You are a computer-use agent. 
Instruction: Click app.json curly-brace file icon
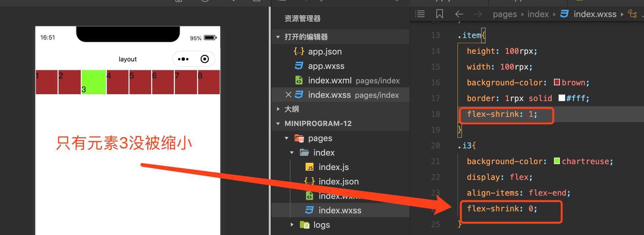tap(299, 52)
